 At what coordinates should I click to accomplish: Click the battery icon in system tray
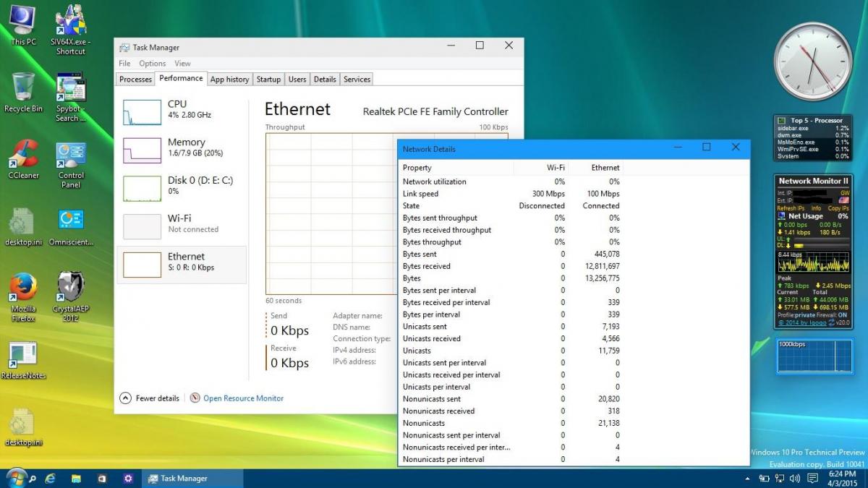(765, 479)
